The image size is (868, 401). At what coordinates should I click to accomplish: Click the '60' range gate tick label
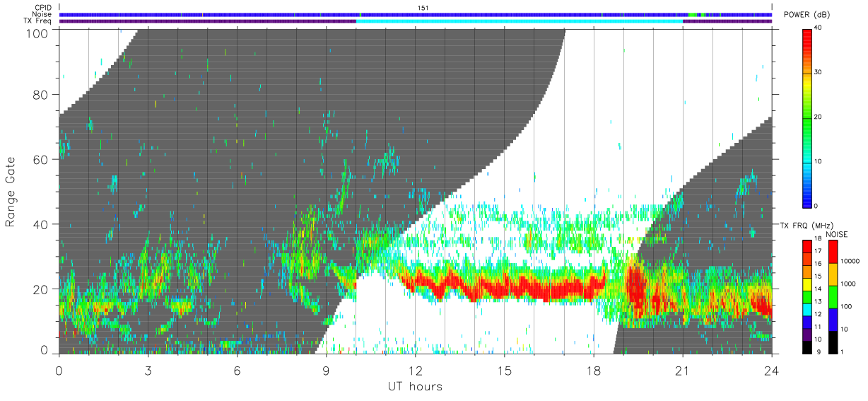41,160
